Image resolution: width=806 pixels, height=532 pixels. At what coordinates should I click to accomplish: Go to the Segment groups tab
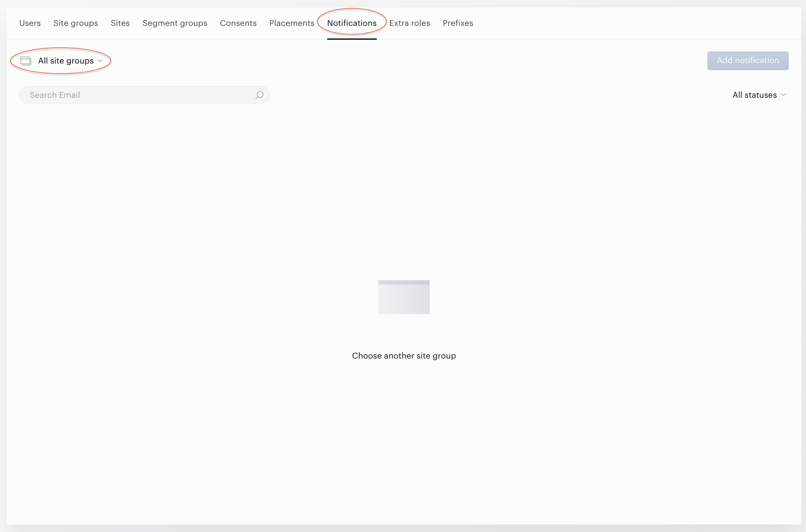tap(175, 23)
